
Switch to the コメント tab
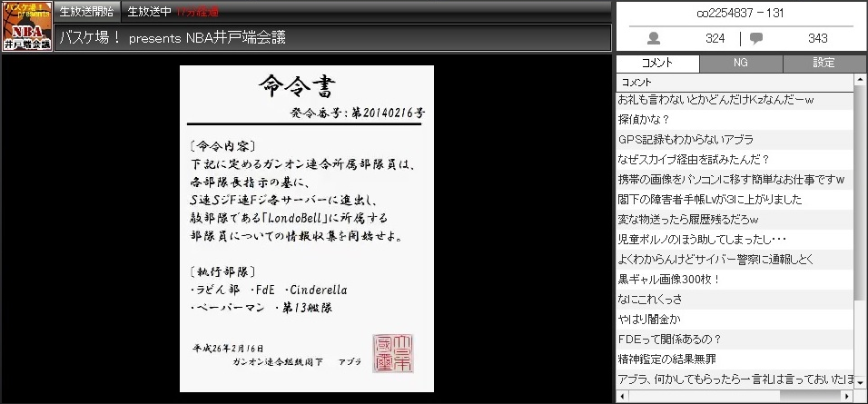[657, 64]
